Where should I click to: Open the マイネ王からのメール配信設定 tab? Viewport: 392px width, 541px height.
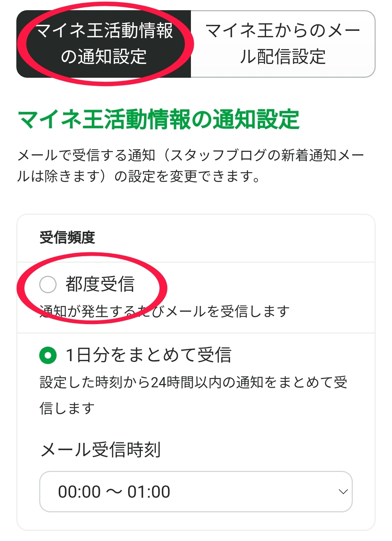pos(283,44)
